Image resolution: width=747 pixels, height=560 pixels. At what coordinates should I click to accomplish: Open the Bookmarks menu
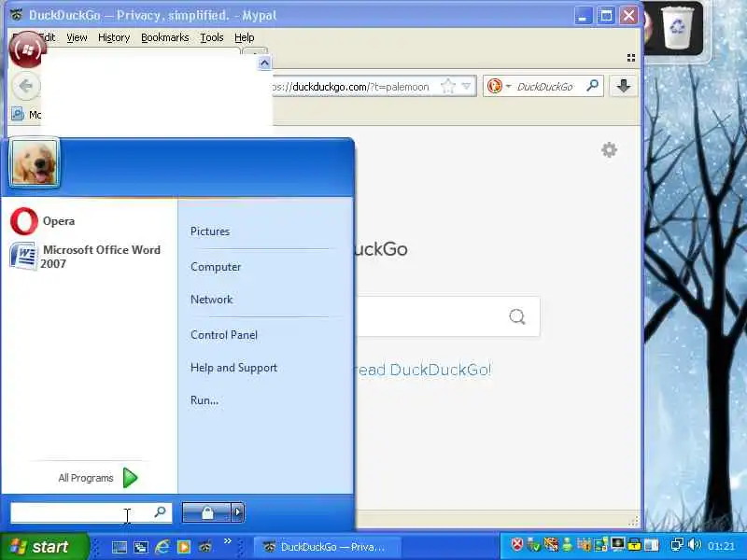click(165, 37)
